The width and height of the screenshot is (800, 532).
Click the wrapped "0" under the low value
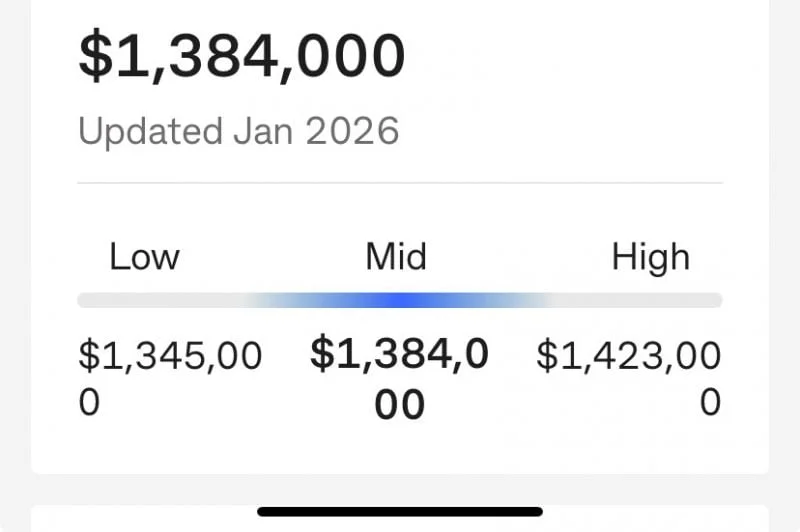tap(89, 402)
